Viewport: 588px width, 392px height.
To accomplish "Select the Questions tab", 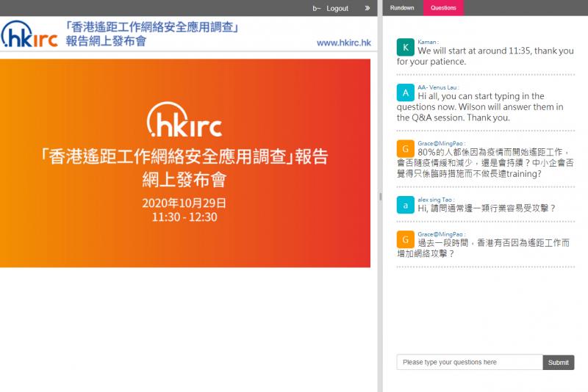I will click(x=443, y=8).
